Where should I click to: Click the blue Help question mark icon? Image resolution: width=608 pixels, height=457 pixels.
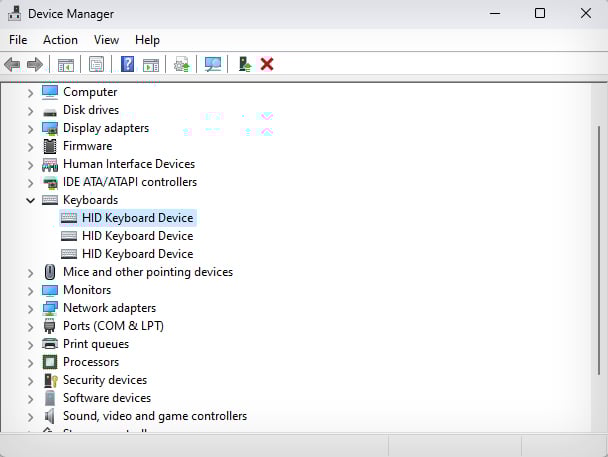tap(128, 64)
